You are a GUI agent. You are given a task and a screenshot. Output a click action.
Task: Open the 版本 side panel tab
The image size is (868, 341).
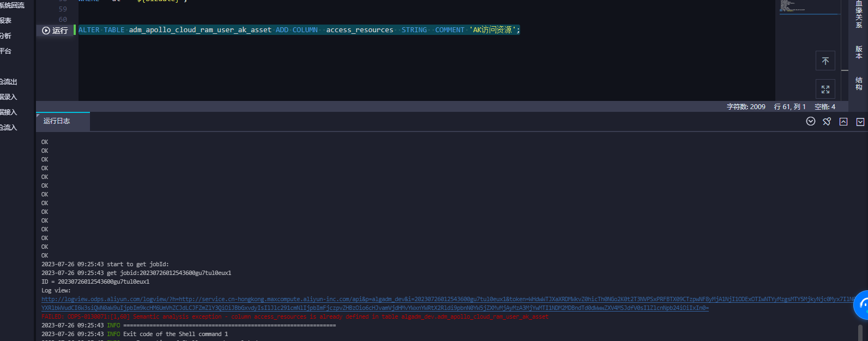pyautogui.click(x=859, y=52)
